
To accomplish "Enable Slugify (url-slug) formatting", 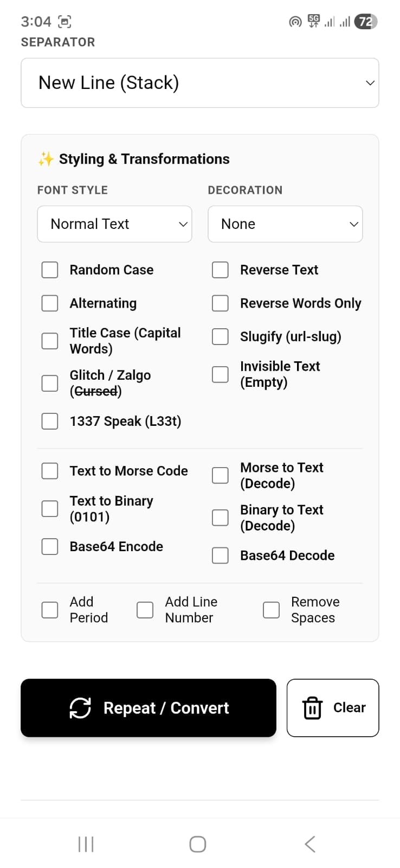I will [x=220, y=336].
